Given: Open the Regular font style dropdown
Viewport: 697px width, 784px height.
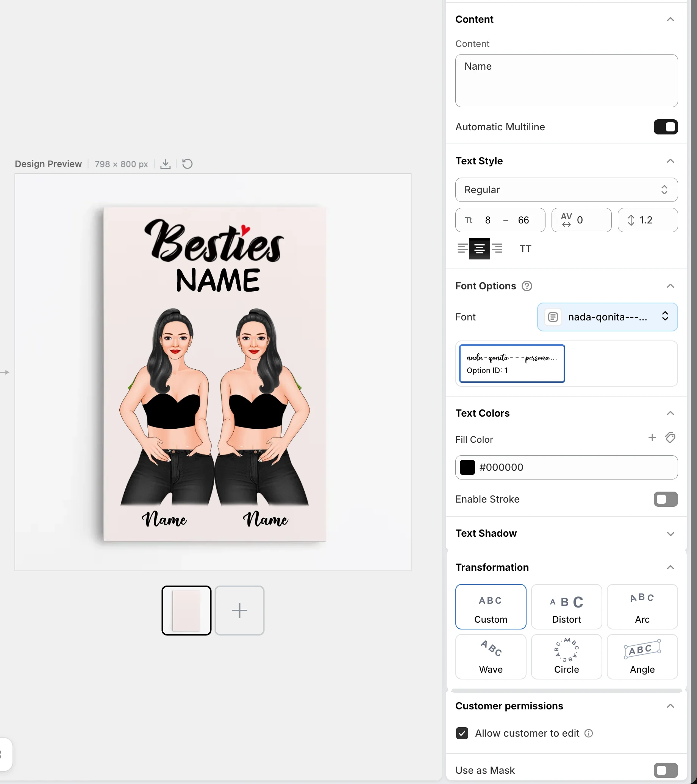Looking at the screenshot, I should (566, 190).
